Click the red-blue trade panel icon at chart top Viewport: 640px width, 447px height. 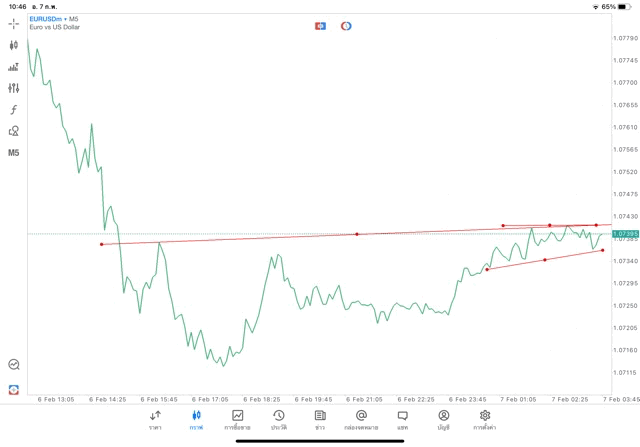[x=320, y=25]
